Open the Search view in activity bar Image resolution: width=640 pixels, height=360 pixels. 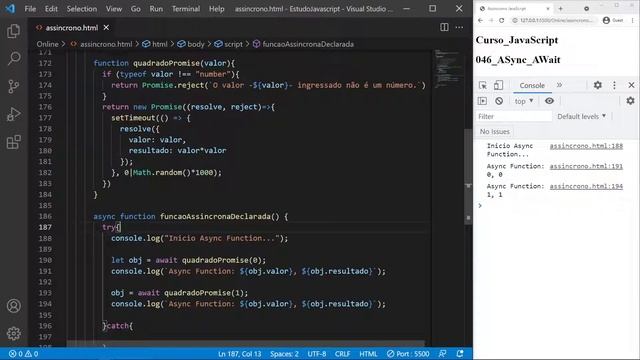pyautogui.click(x=13, y=58)
